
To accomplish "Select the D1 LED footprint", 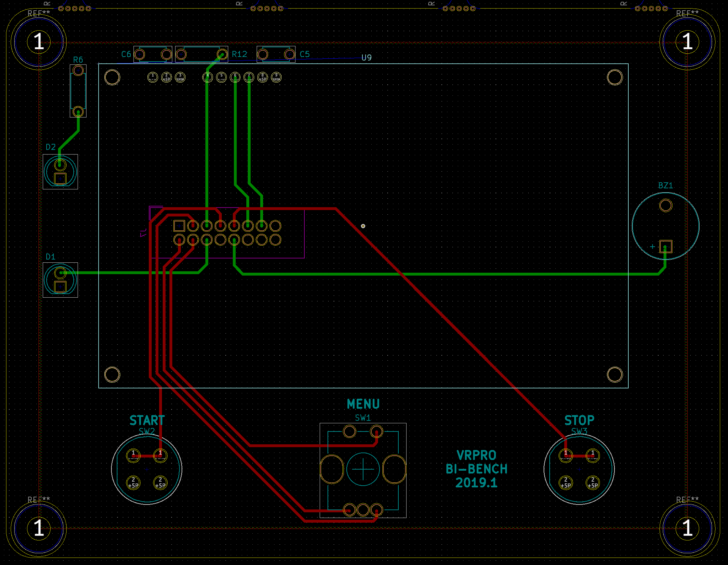I will tap(60, 280).
